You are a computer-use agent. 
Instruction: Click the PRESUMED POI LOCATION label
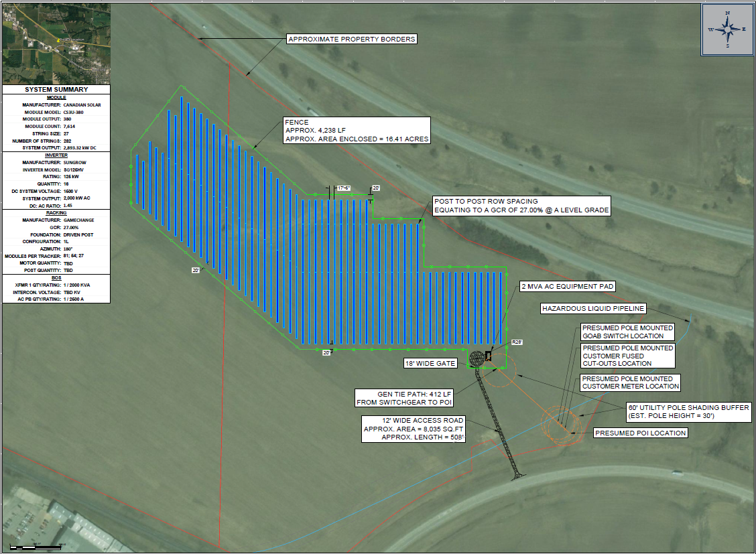point(640,433)
